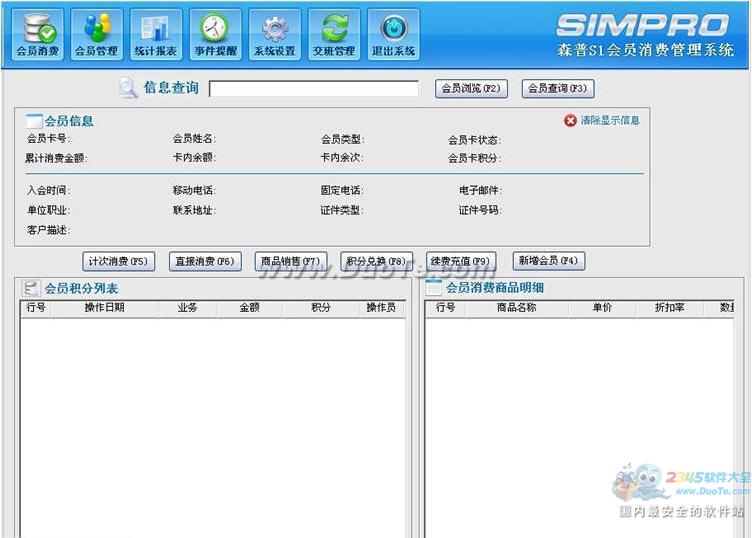Click the 移动电话 label
752x538 pixels.
(x=194, y=190)
